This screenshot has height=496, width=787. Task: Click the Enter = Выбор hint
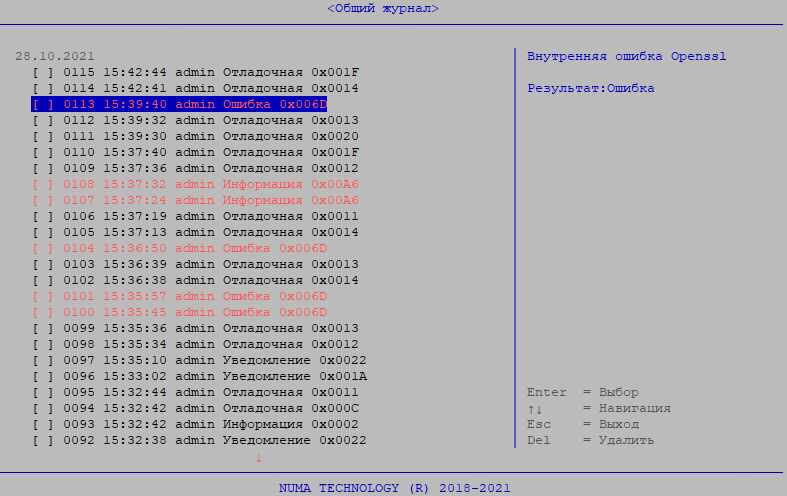pos(582,392)
